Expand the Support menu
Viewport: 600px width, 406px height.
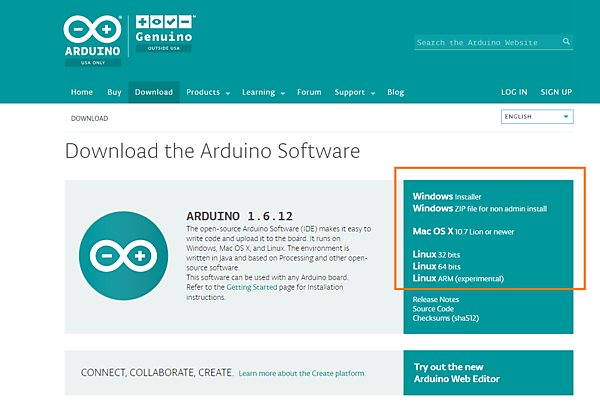354,92
